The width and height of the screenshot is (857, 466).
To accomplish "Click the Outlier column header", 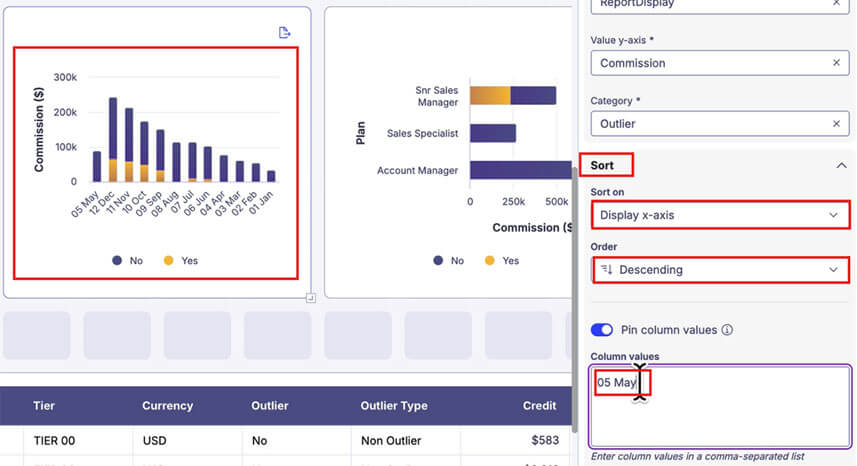I will coord(269,405).
